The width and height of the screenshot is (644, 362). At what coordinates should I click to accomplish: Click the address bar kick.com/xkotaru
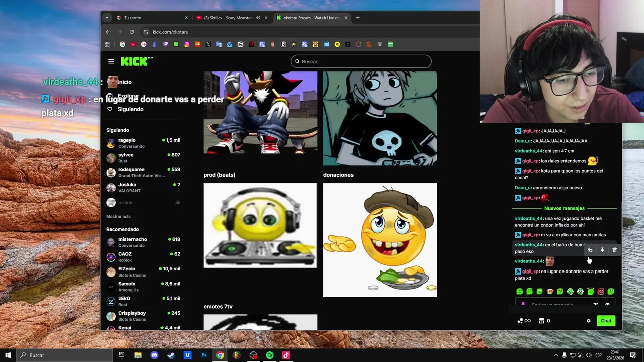(x=170, y=32)
